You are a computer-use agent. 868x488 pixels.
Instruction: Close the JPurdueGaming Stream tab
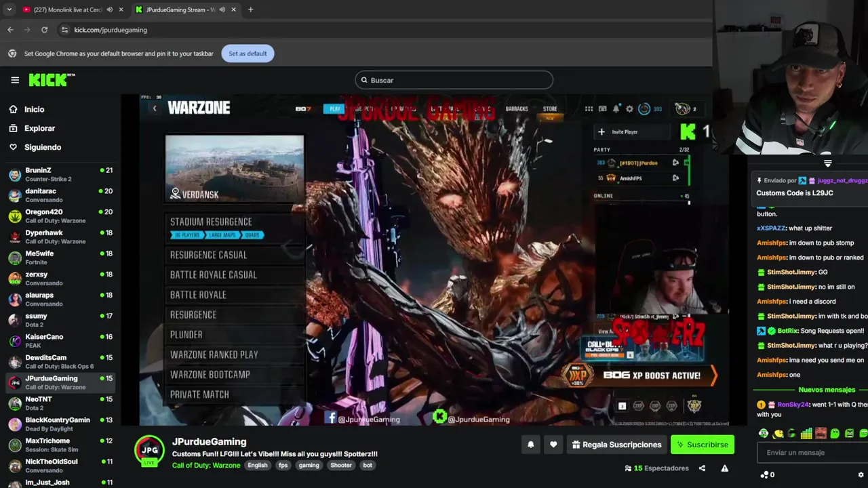tap(234, 9)
